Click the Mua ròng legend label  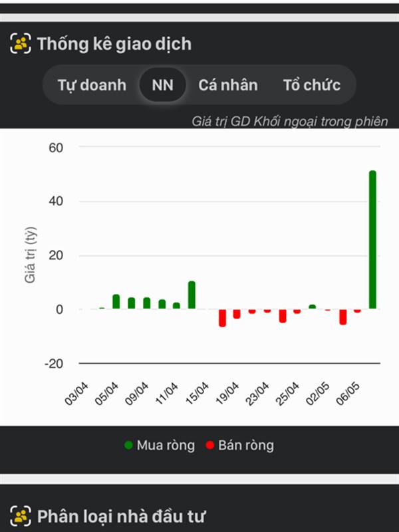click(x=166, y=445)
